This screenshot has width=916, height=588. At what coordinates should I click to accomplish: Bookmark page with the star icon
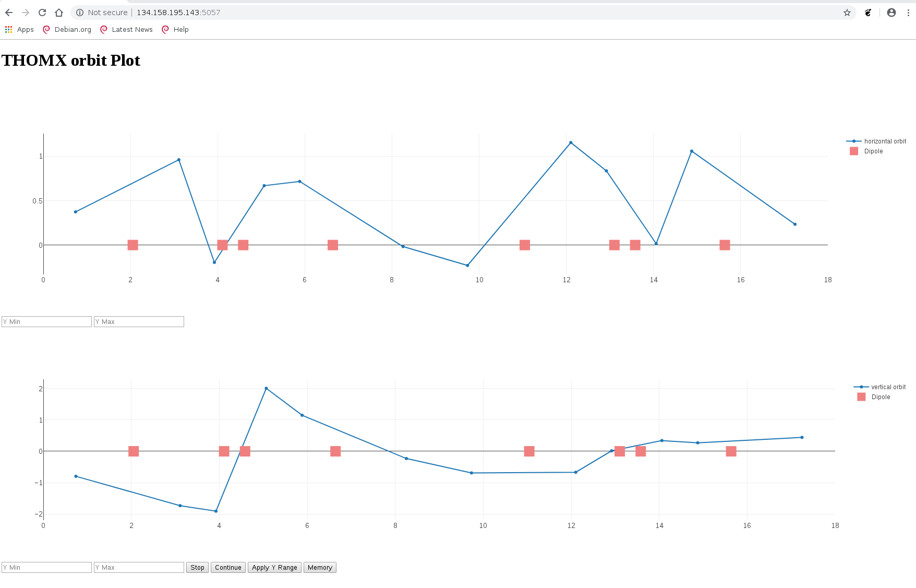(847, 13)
